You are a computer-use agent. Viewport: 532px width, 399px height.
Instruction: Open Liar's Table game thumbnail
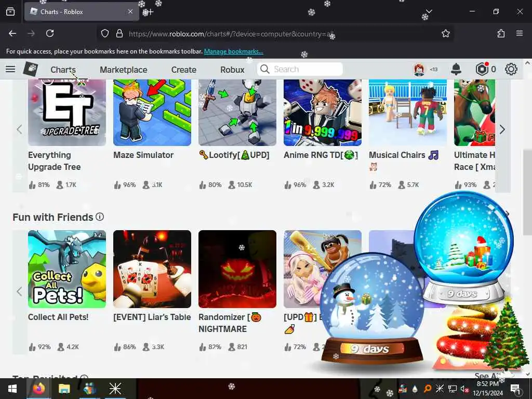click(x=152, y=269)
